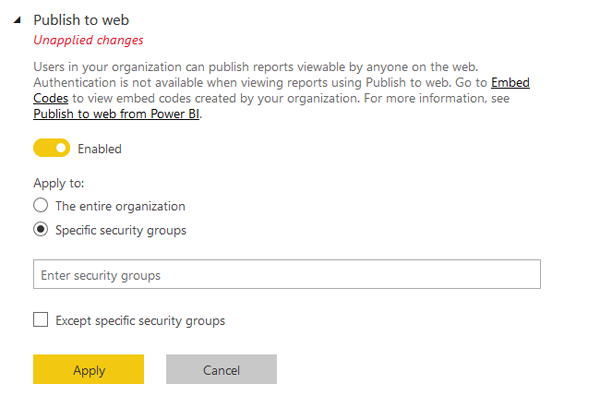This screenshot has height=408, width=600.
Task: Check the Except specific security groups box
Action: 41,320
